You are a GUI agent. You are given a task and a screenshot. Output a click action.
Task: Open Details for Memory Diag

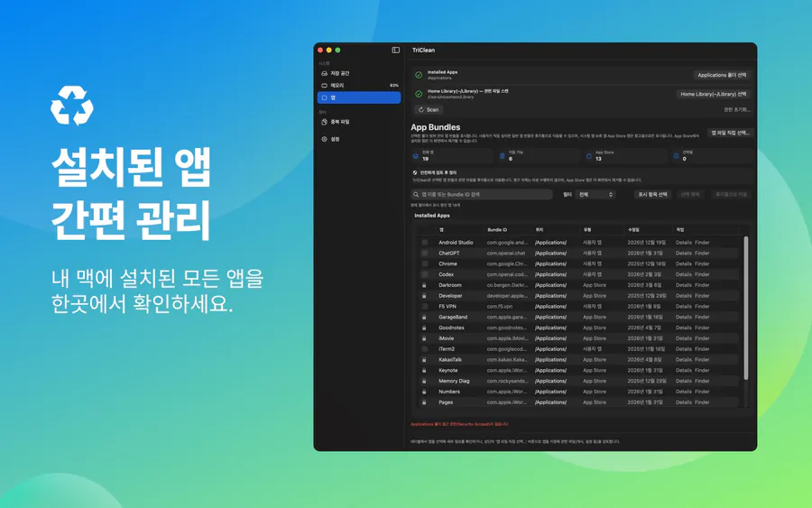click(684, 381)
